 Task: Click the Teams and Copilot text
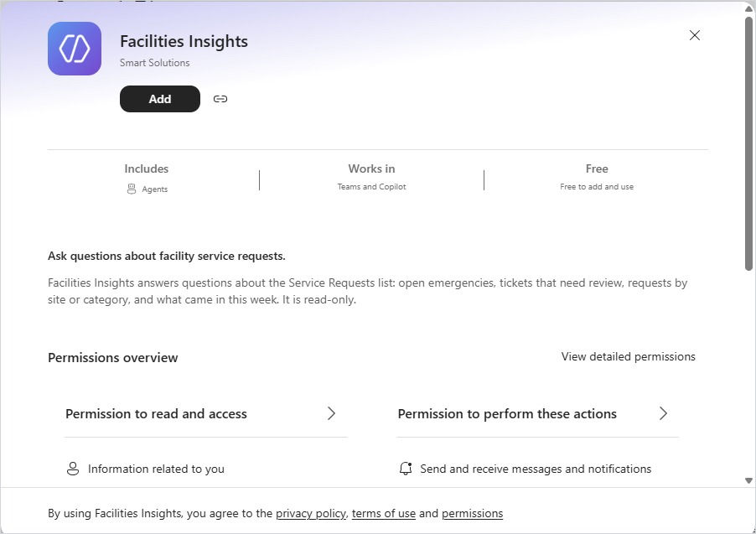(x=371, y=187)
